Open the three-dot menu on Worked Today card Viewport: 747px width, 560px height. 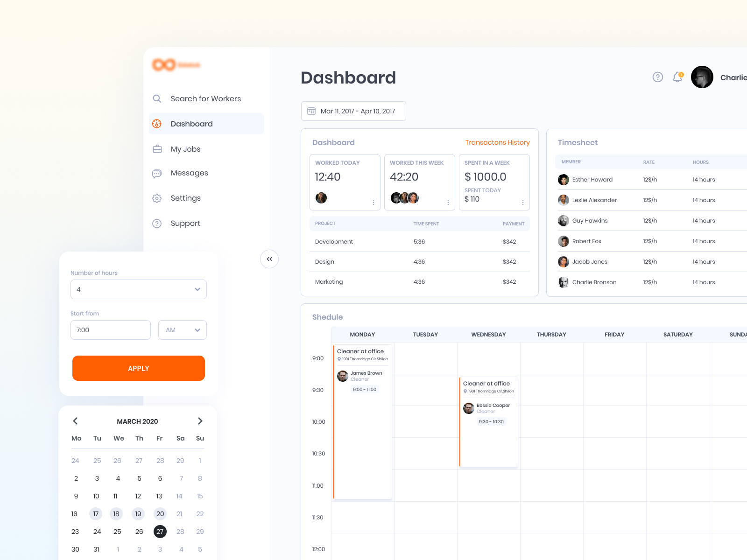373,203
